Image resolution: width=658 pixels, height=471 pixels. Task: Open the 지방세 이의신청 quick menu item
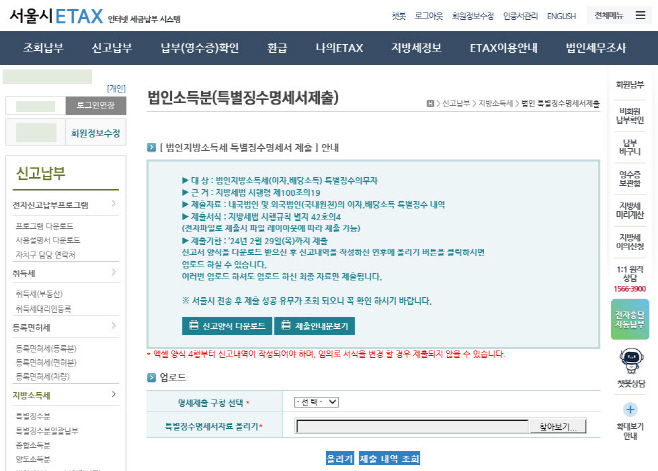(x=630, y=242)
